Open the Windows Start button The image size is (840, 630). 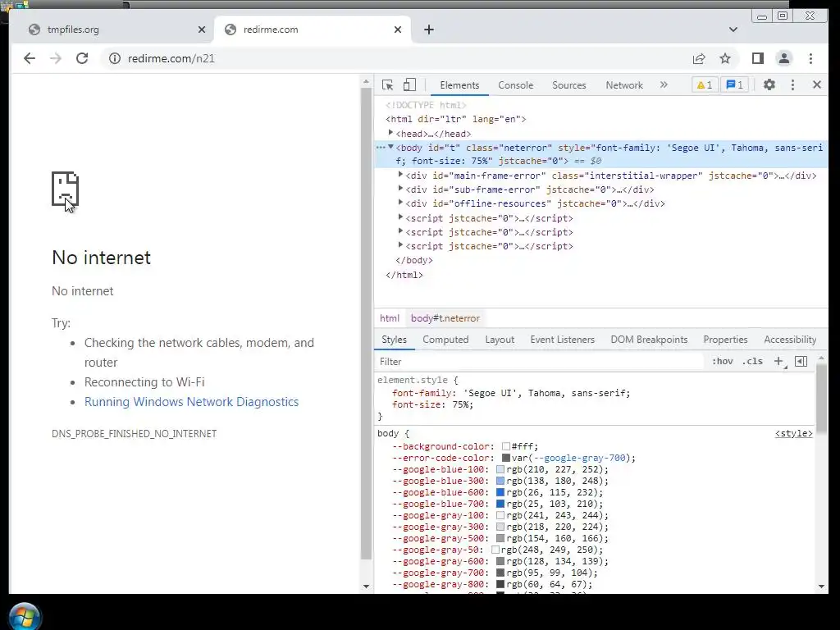[25, 616]
